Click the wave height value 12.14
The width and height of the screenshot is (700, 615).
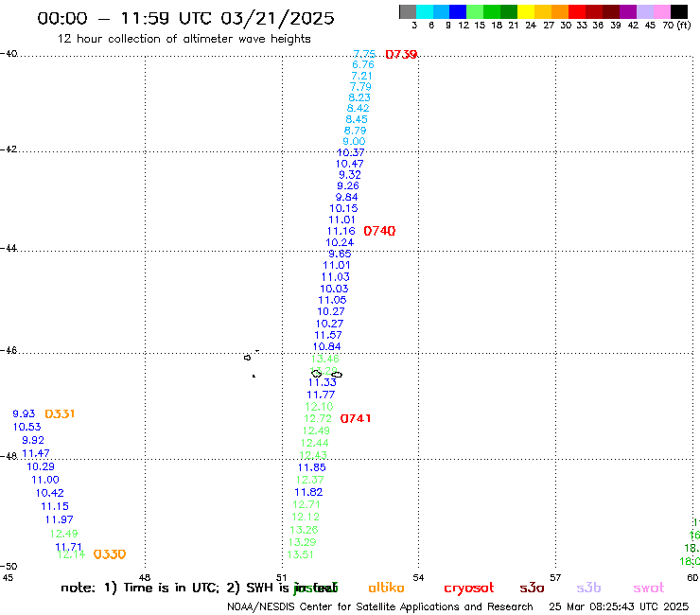72,554
